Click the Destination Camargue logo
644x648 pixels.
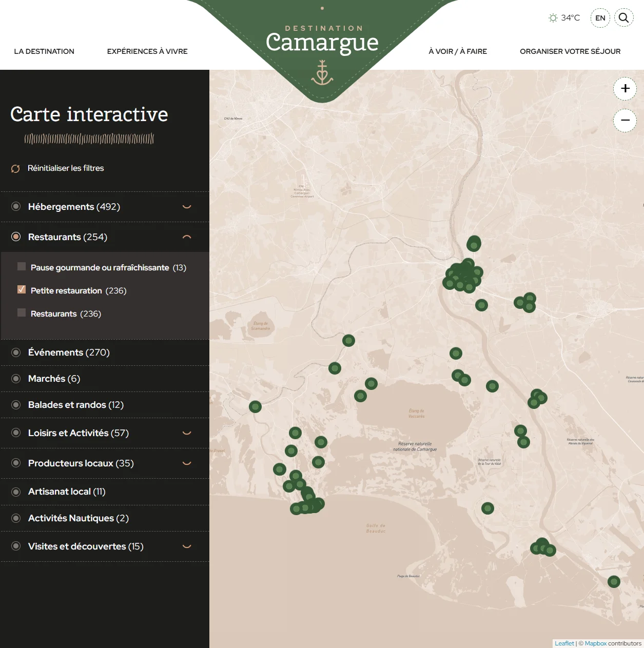[x=322, y=51]
